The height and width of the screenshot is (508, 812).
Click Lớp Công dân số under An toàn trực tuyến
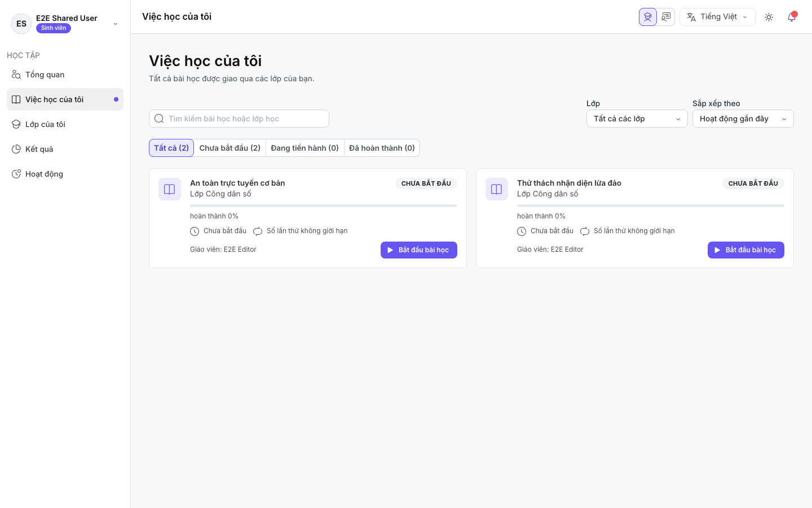click(x=220, y=194)
